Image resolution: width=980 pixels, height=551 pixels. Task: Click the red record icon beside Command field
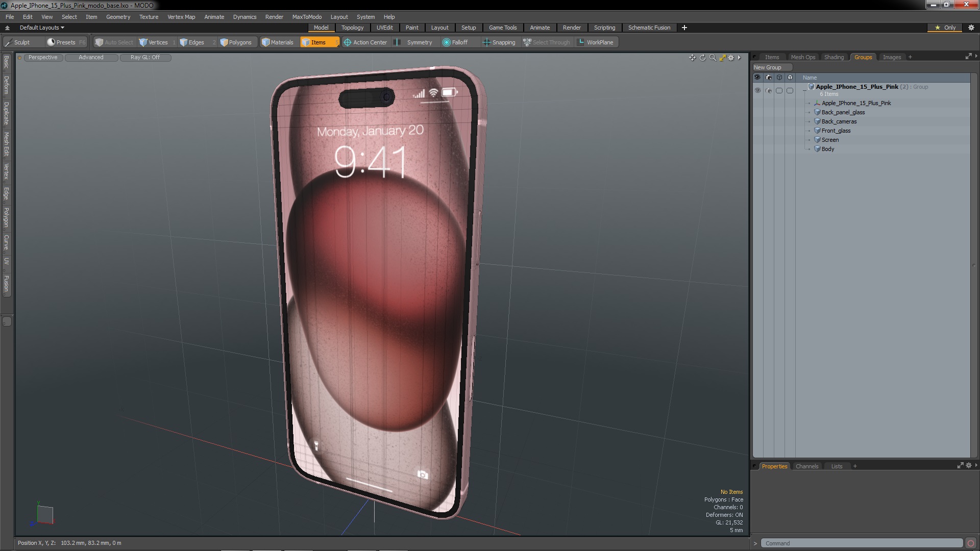(971, 543)
